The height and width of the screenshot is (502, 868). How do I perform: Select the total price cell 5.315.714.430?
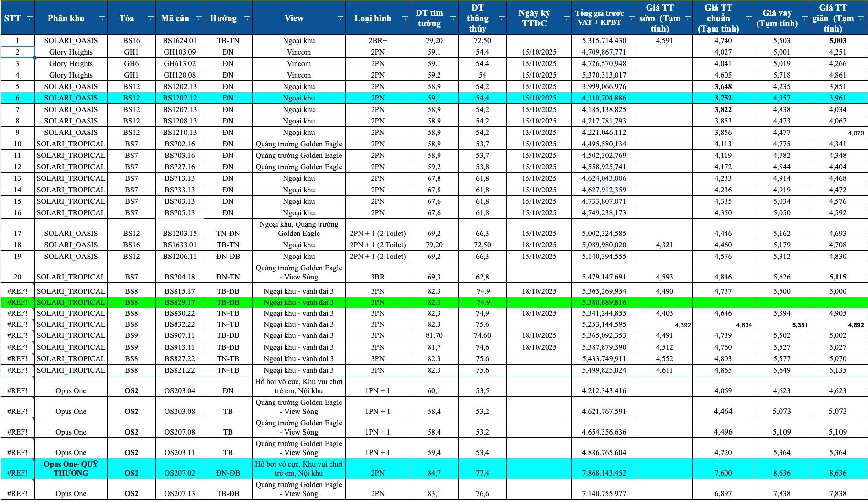coord(604,41)
